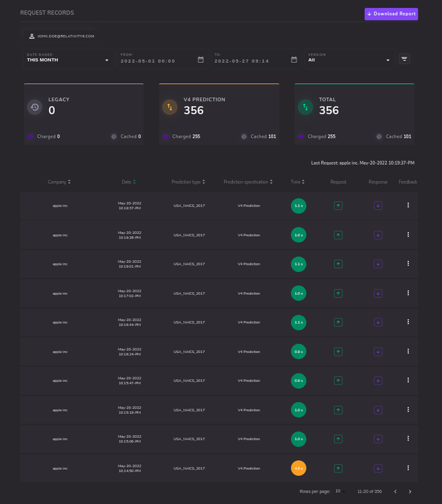Click the '11-20 of 356' pagination text

click(369, 492)
